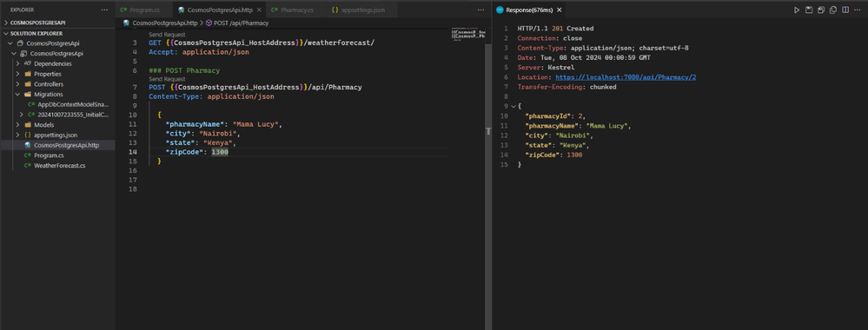This screenshot has width=868, height=330.
Task: Click the Dependencies references icon
Action: tap(28, 63)
